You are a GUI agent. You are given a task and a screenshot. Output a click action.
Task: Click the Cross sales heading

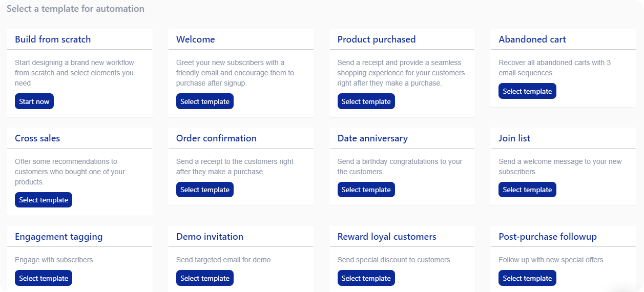[37, 138]
